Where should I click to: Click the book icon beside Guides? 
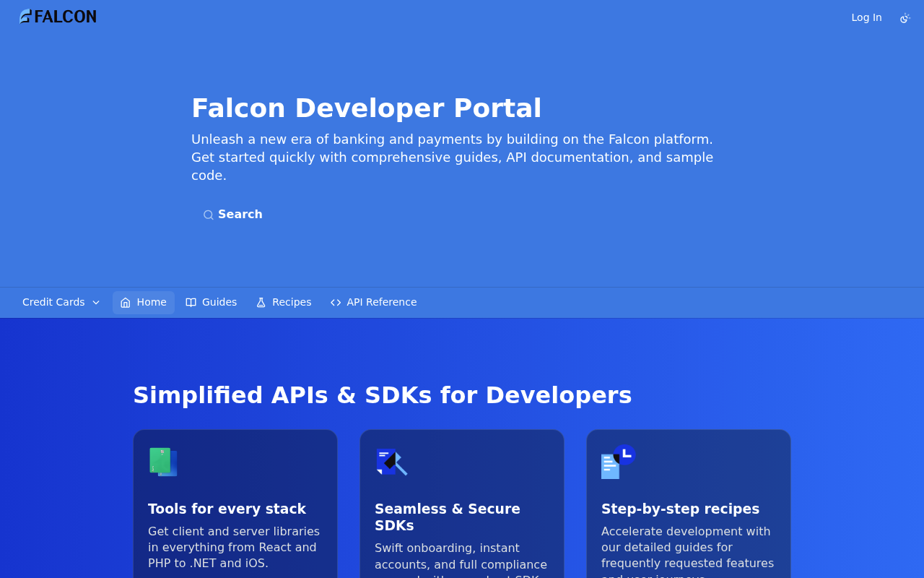191,303
